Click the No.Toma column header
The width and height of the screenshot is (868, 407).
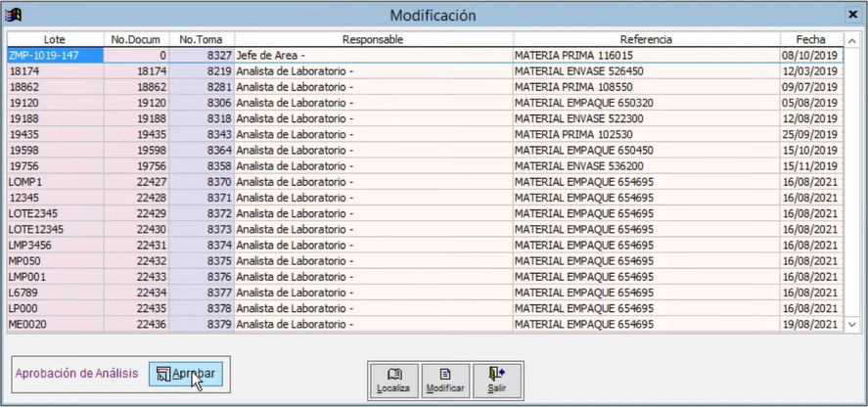point(201,39)
